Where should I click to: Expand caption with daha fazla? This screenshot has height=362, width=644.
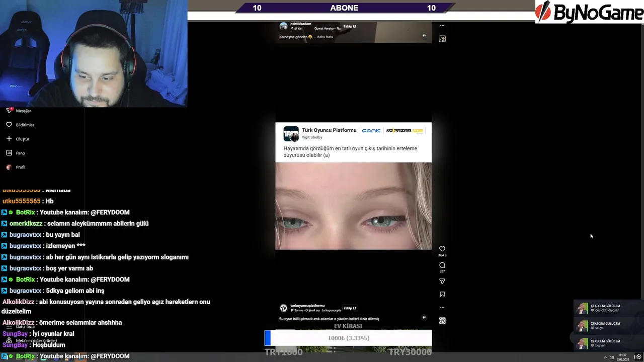325,37
